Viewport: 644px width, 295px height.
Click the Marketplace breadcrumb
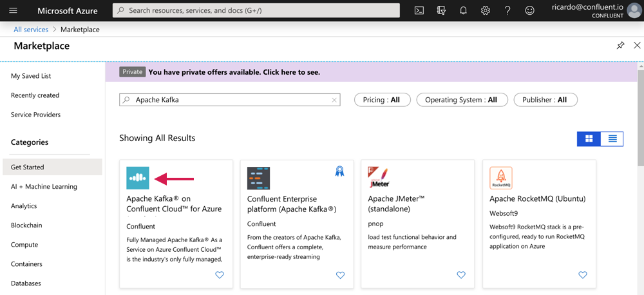pos(80,30)
